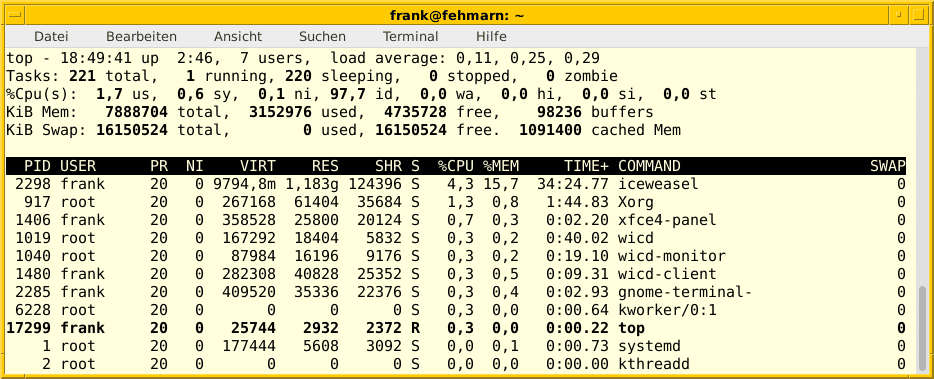Click the state R in the top row

click(x=415, y=328)
